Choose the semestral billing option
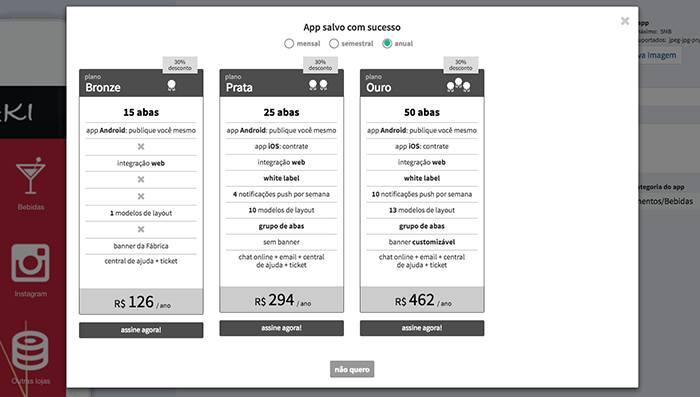The width and height of the screenshot is (700, 397). coord(334,43)
